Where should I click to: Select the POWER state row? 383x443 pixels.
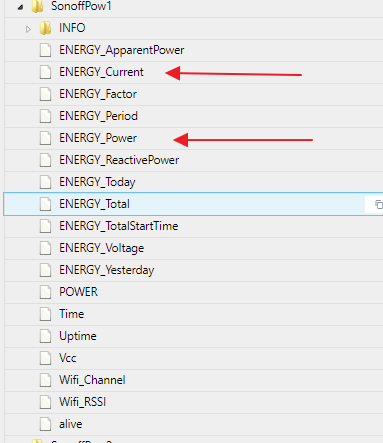[x=194, y=292]
